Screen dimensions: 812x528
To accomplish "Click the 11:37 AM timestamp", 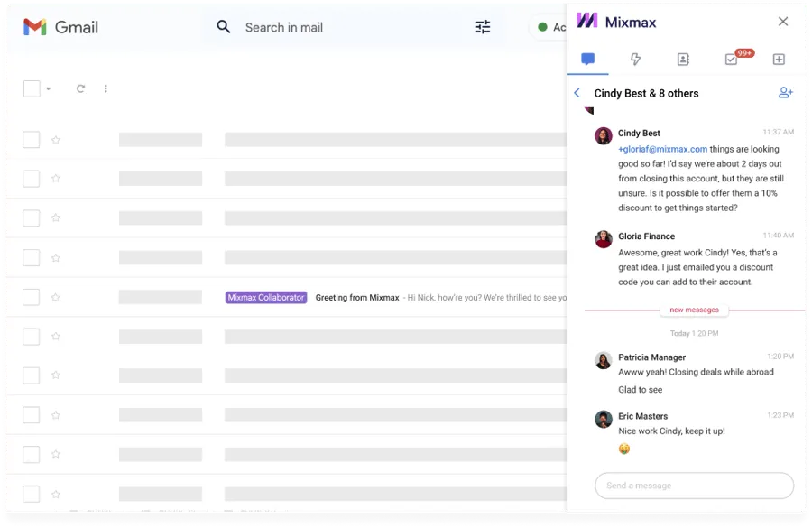I will point(778,132).
